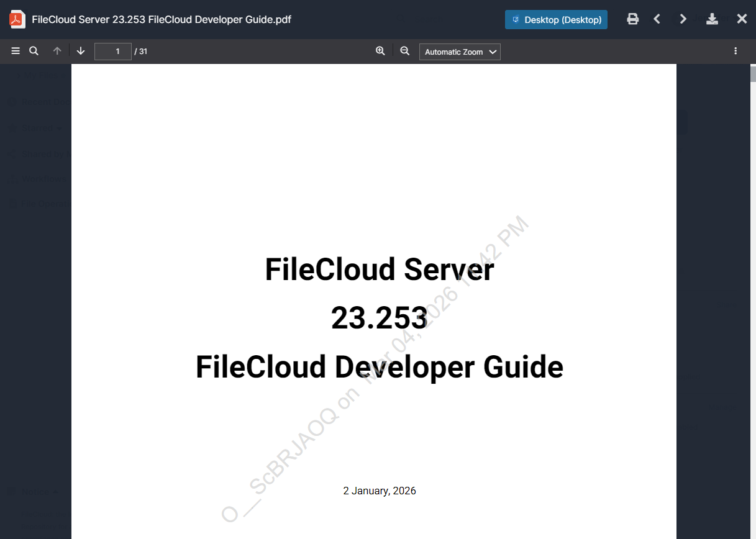Click the page number input field

point(112,52)
